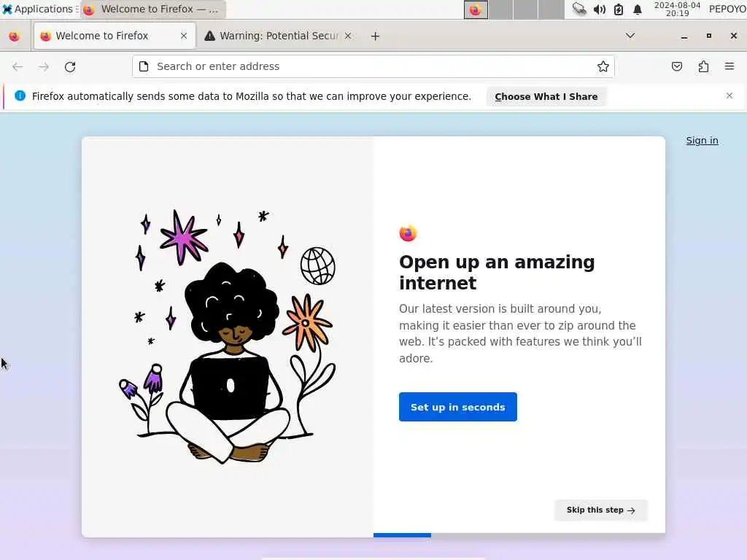
Task: Close the Warning: Potential Security tab
Action: click(x=348, y=36)
